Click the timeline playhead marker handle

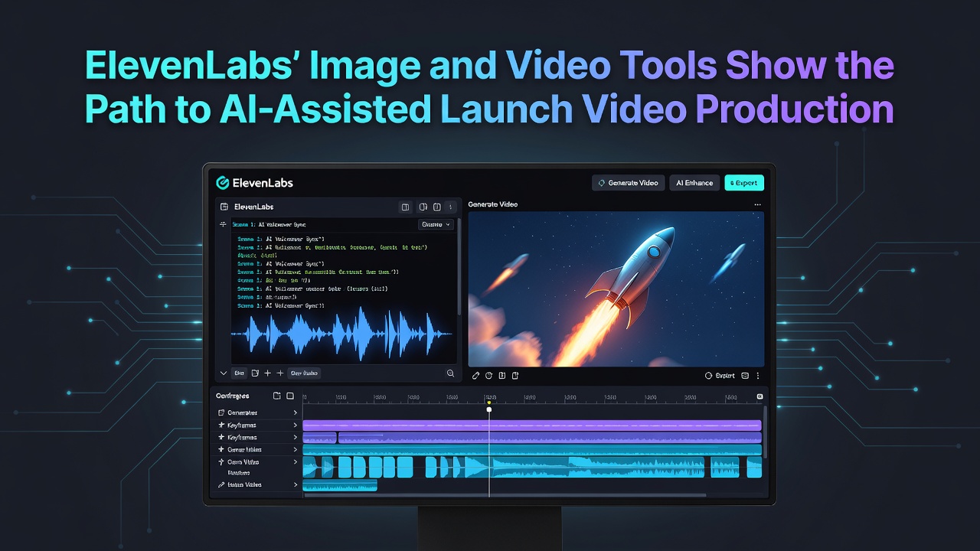[x=489, y=409]
